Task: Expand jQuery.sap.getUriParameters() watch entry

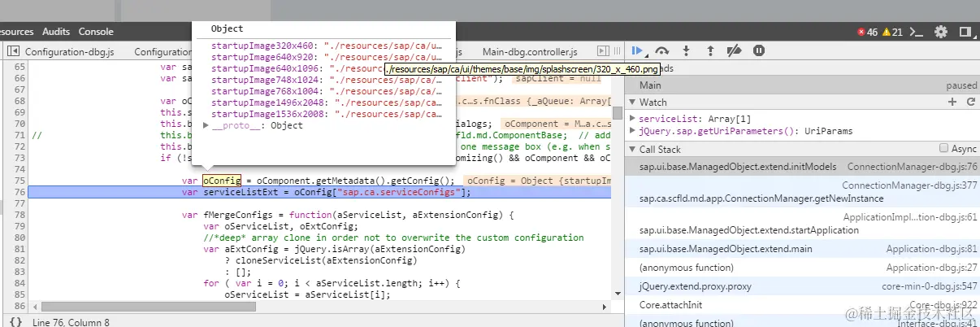Action: 633,131
